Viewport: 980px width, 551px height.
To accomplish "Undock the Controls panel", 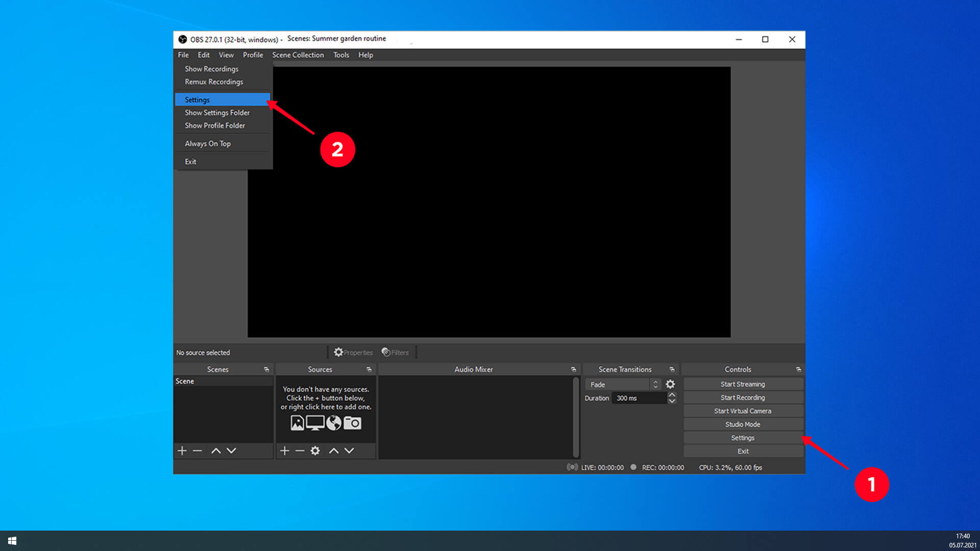I will click(799, 369).
